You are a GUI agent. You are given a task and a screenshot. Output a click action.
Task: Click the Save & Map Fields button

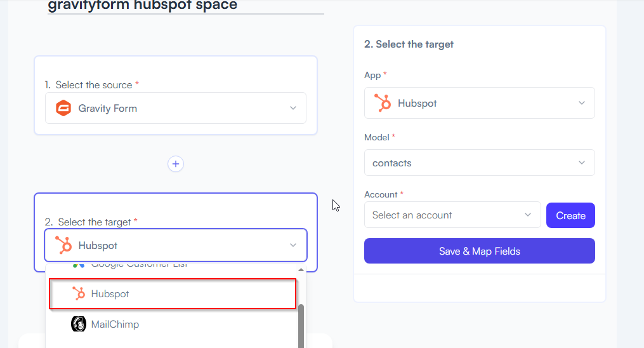479,251
